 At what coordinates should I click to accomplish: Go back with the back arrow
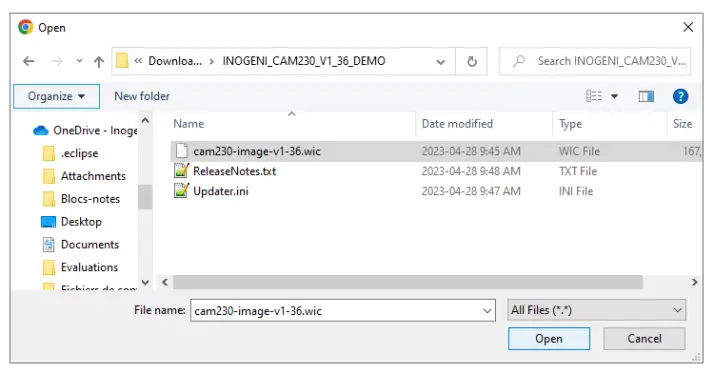29,61
